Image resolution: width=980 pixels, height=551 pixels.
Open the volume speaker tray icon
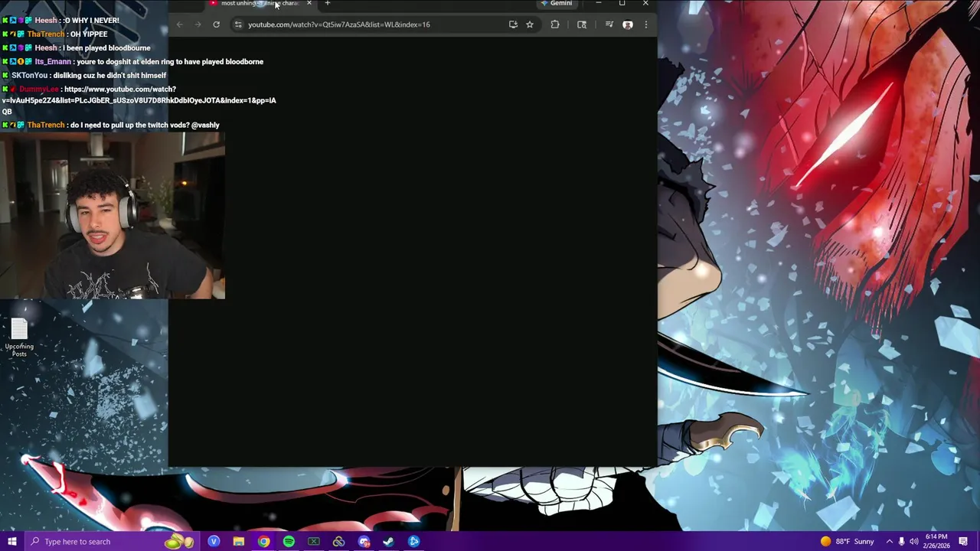pyautogui.click(x=913, y=542)
